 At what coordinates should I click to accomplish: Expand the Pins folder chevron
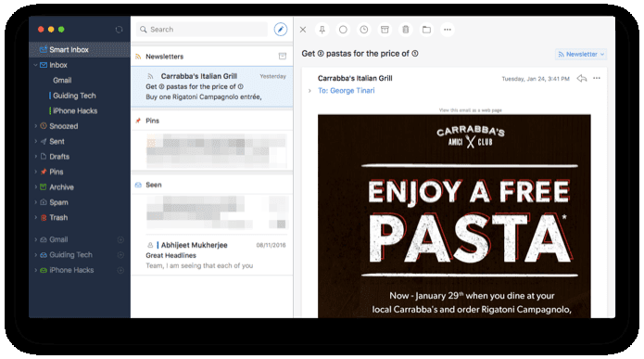click(36, 172)
